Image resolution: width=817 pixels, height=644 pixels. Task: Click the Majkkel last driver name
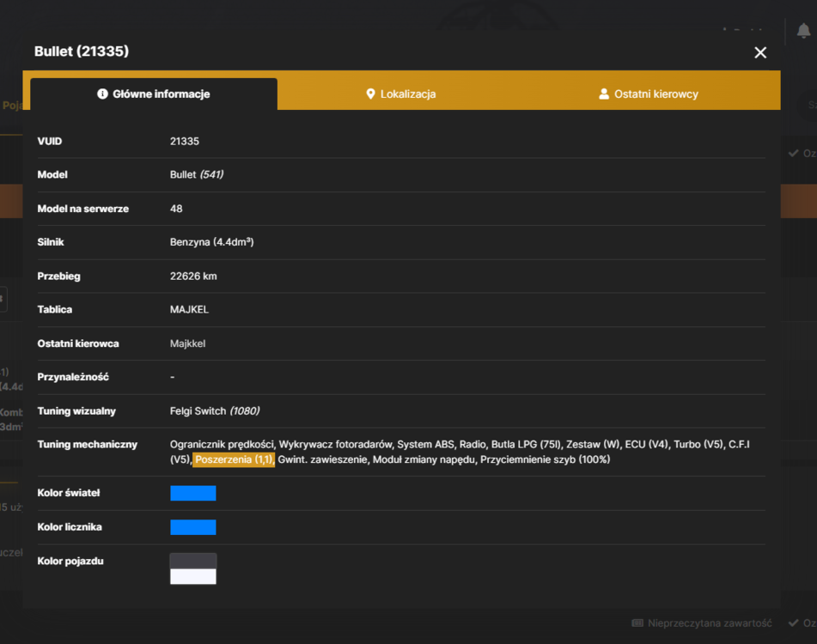(187, 343)
